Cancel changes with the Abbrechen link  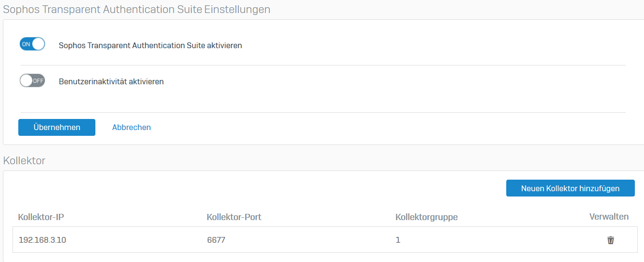(131, 128)
